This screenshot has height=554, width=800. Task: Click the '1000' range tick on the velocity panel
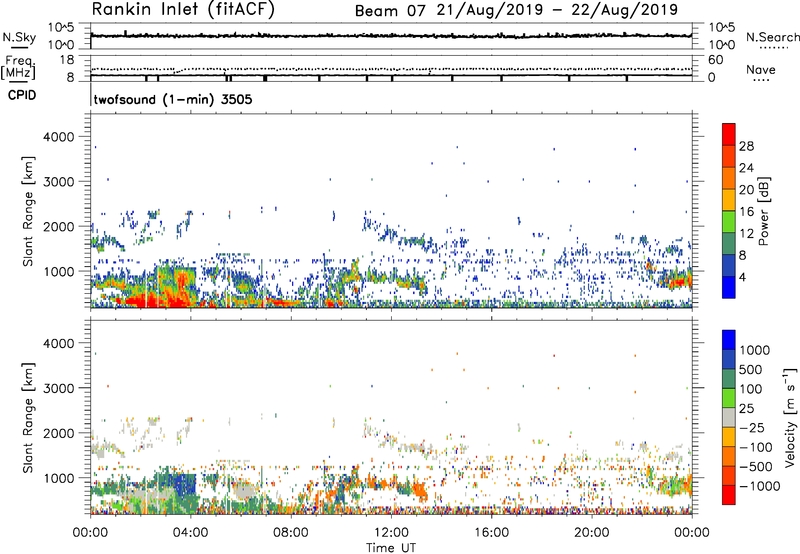tap(58, 478)
